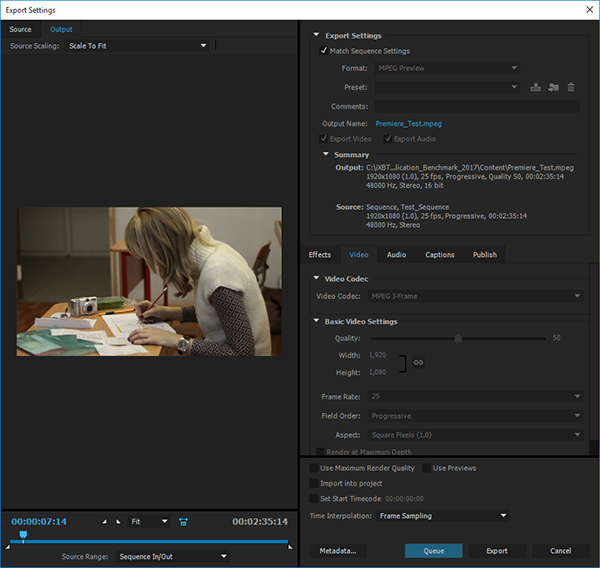This screenshot has width=600, height=568.
Task: Open the Source Scaling dropdown
Action: (x=137, y=46)
